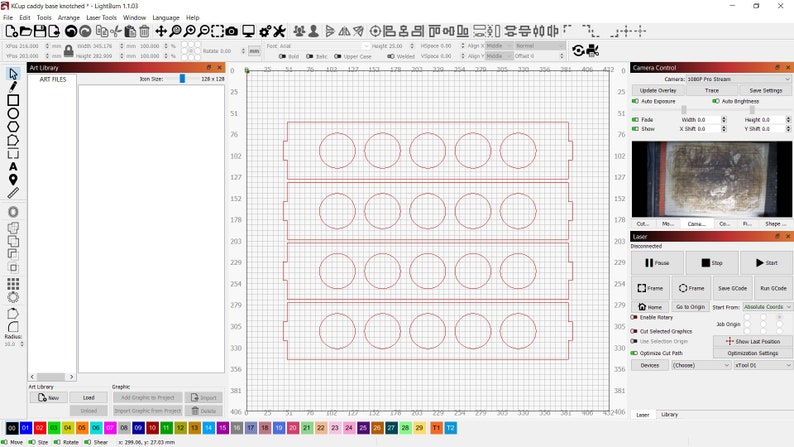
Task: Open the Laser Tools menu
Action: (101, 17)
